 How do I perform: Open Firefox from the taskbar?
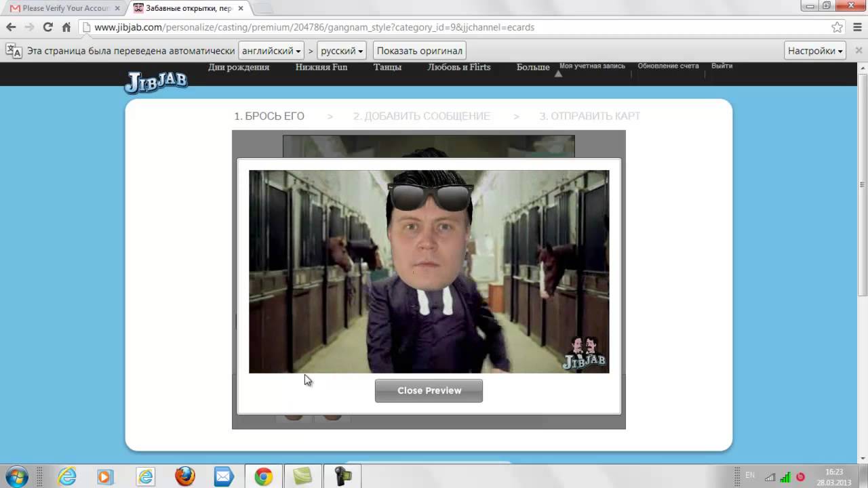coord(184,476)
